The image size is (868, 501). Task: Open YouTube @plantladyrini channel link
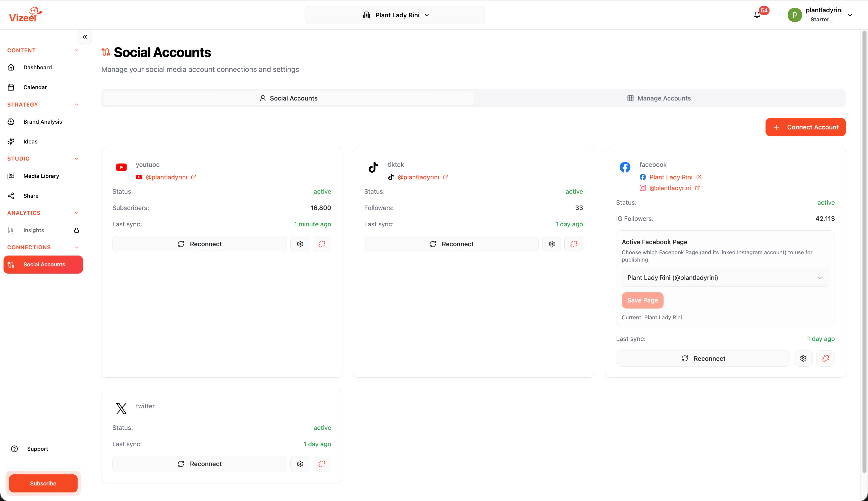tap(167, 177)
